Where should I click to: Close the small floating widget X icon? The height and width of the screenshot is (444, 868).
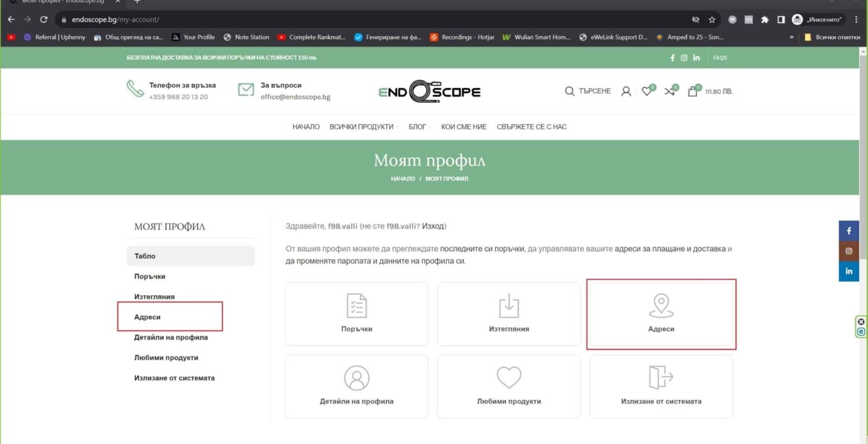click(x=861, y=322)
